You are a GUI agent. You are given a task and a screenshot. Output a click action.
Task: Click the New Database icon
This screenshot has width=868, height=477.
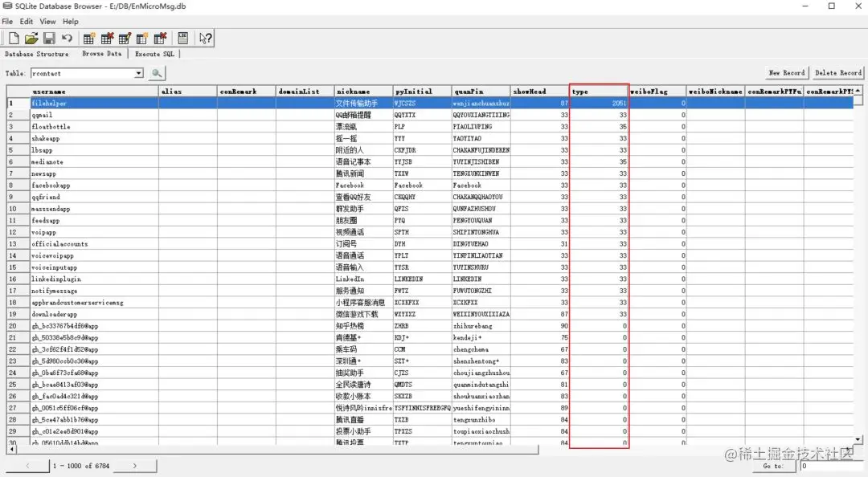pos(14,39)
